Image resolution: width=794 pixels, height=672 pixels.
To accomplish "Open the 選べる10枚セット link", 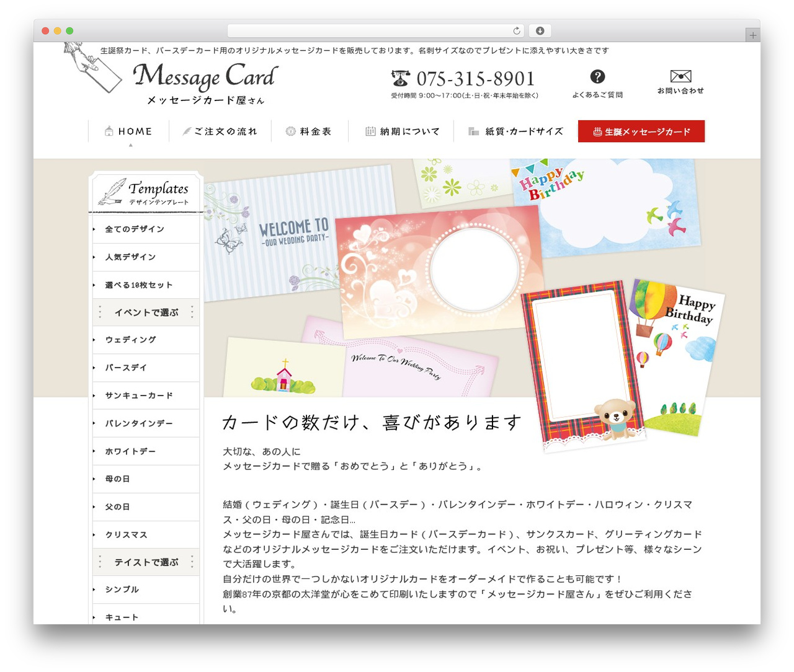I will point(146,285).
